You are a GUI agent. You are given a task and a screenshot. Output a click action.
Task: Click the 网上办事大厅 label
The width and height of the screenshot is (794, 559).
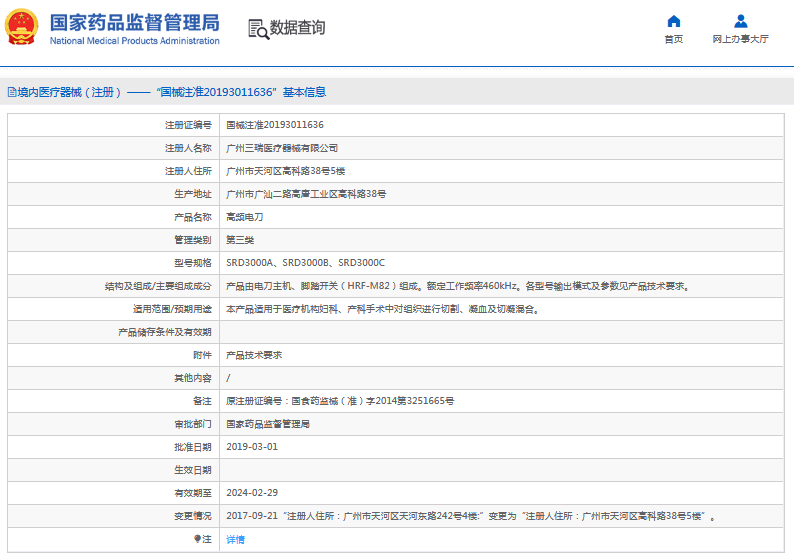click(x=740, y=39)
